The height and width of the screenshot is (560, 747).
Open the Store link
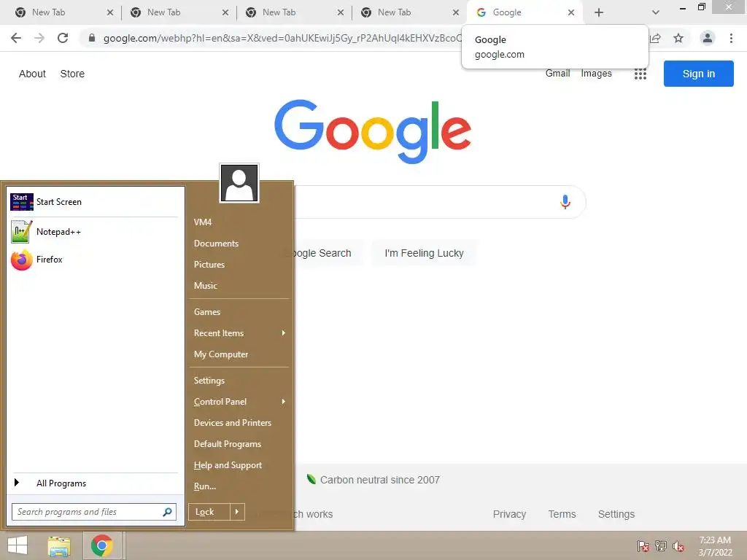tap(72, 74)
